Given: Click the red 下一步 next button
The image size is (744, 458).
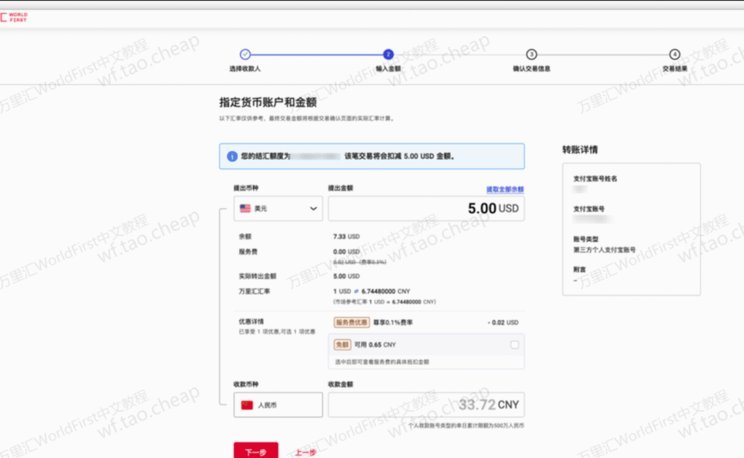Looking at the screenshot, I should [x=256, y=450].
